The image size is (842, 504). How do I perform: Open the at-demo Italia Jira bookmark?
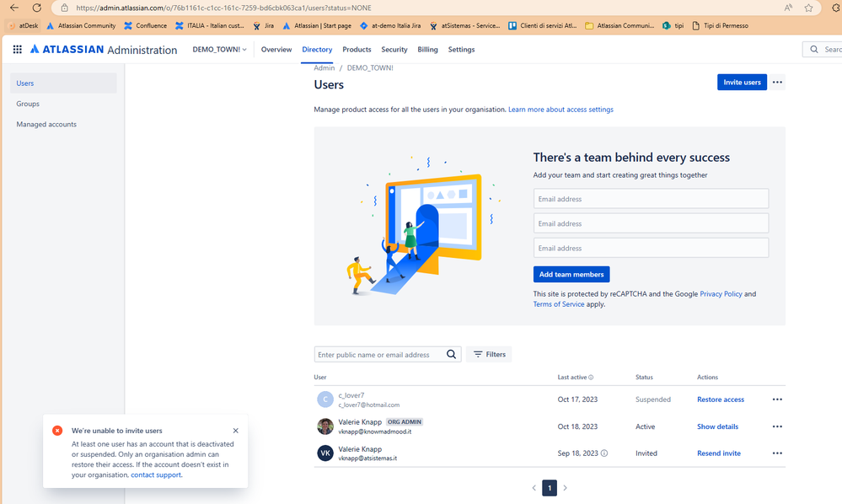tap(390, 26)
